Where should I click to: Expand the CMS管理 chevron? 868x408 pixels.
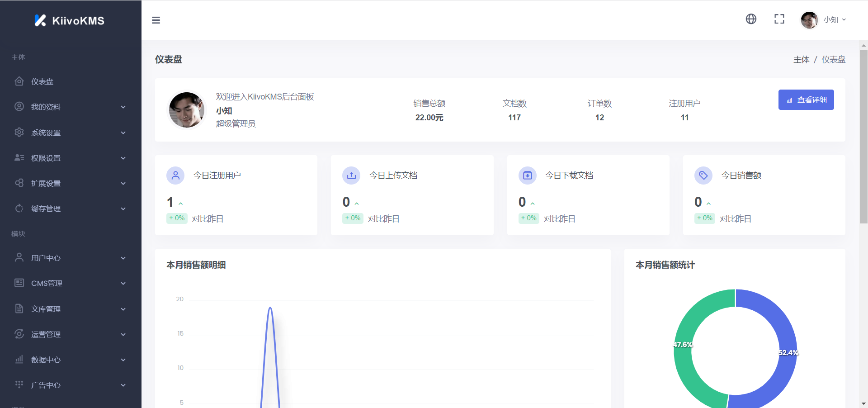(x=123, y=283)
